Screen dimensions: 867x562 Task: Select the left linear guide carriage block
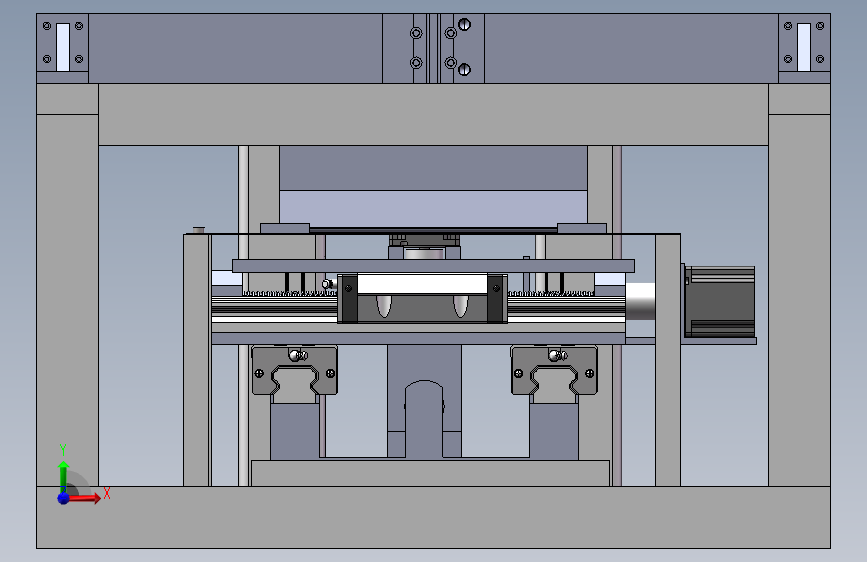click(x=294, y=371)
